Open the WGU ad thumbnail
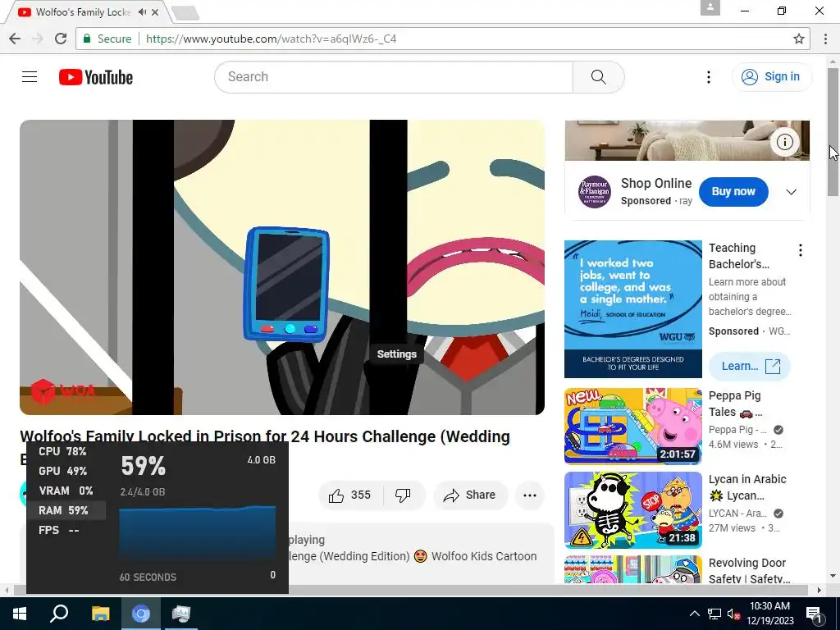This screenshot has width=840, height=630. [632, 309]
